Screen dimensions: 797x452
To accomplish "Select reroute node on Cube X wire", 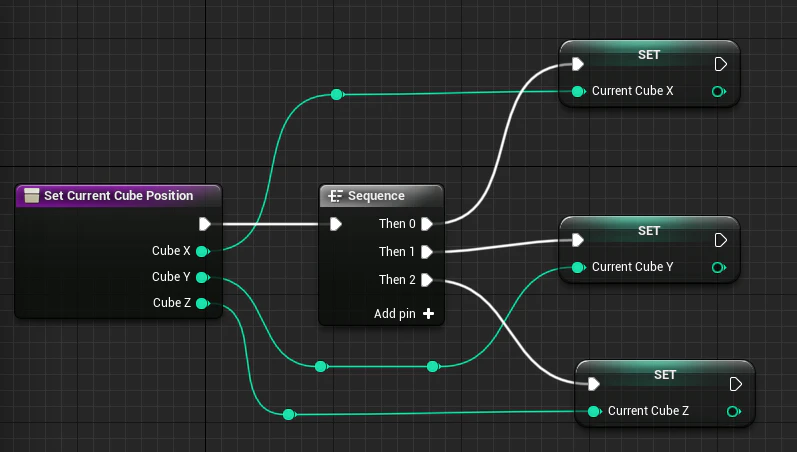I will pyautogui.click(x=336, y=95).
